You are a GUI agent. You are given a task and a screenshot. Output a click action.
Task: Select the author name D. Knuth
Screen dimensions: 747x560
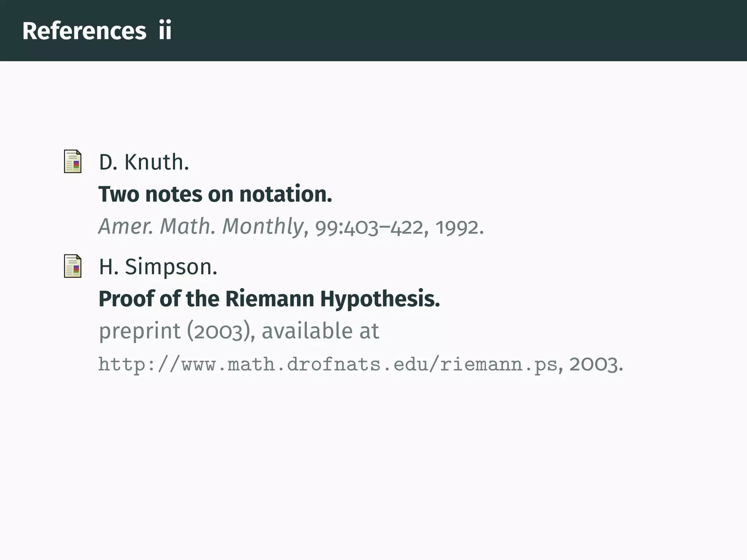tap(144, 162)
